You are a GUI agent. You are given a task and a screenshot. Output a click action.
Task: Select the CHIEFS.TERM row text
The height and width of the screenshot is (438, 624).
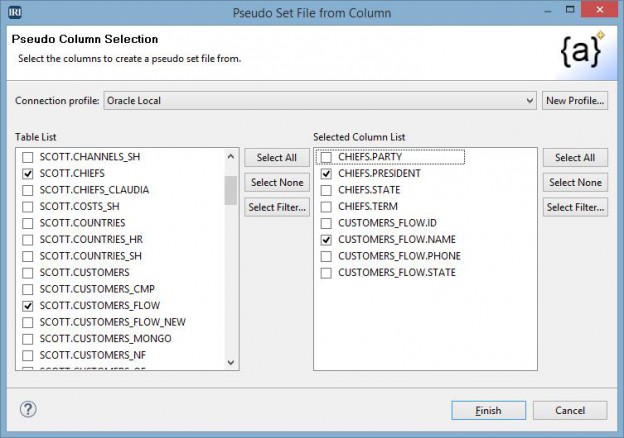pos(368,206)
